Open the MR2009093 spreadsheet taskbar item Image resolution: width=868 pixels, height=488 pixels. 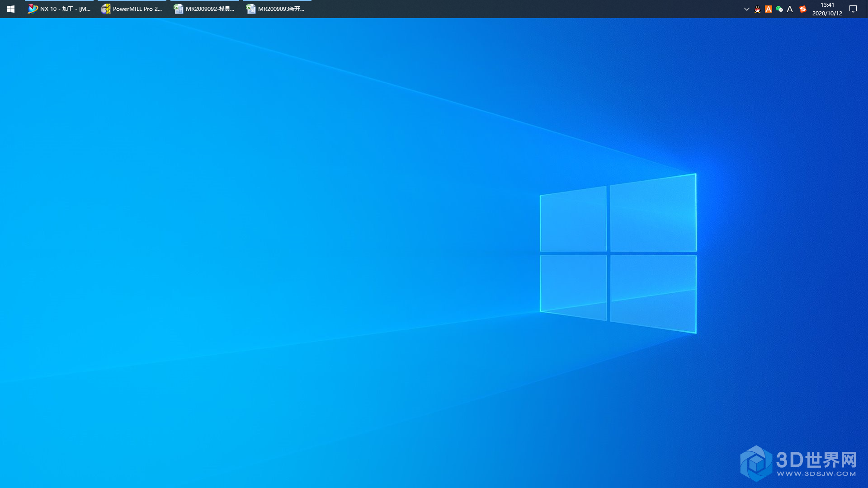point(277,9)
